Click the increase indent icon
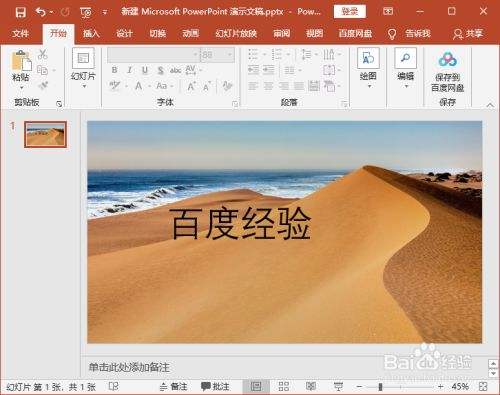This screenshot has width=500, height=395. coord(269,70)
